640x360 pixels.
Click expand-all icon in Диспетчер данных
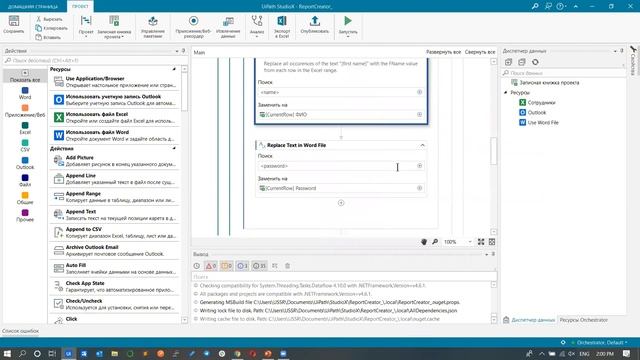508,62
